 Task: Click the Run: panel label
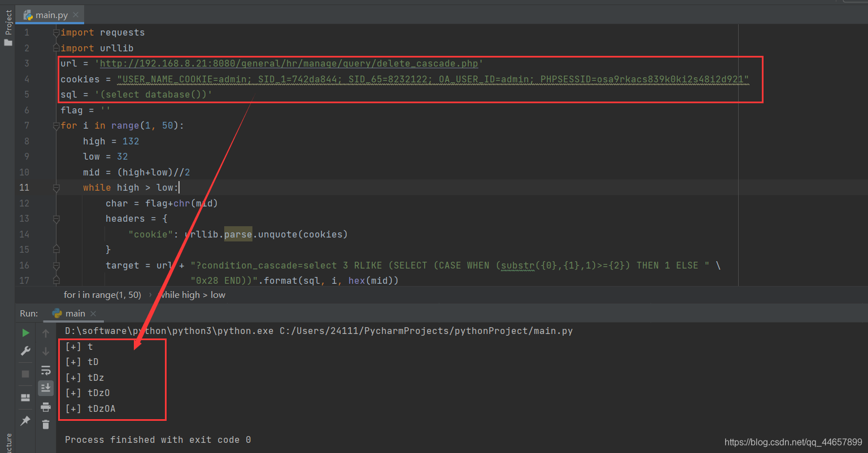click(x=29, y=314)
